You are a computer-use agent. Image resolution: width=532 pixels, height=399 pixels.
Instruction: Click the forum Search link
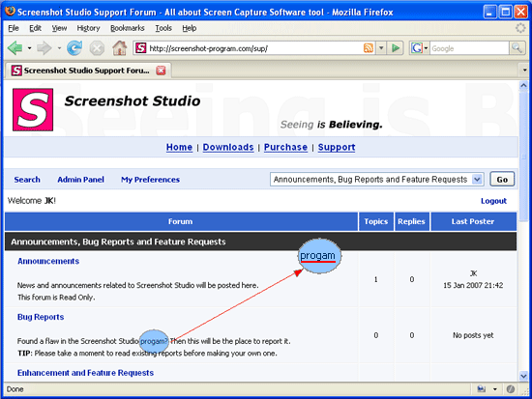pos(27,180)
